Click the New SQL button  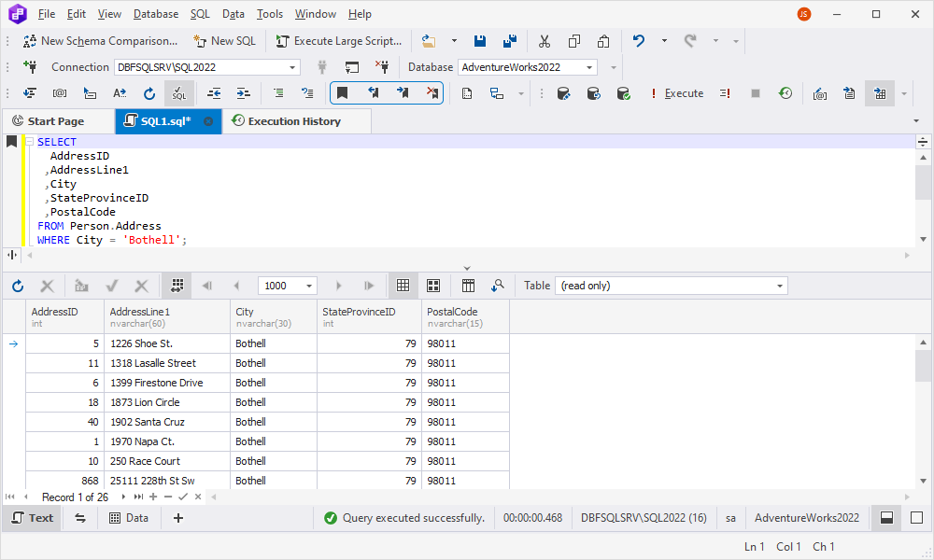(x=224, y=41)
